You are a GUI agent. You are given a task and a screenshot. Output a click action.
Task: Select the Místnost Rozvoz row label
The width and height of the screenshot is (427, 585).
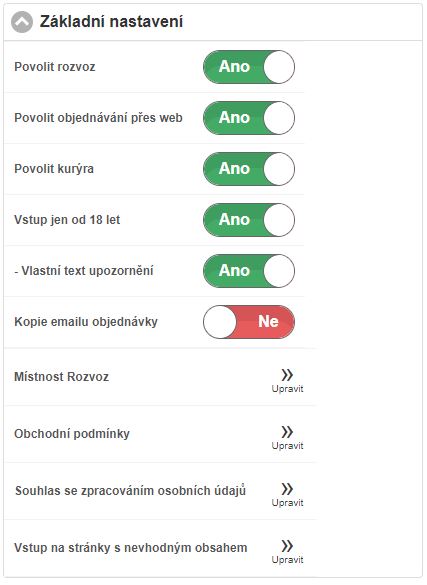click(x=62, y=376)
